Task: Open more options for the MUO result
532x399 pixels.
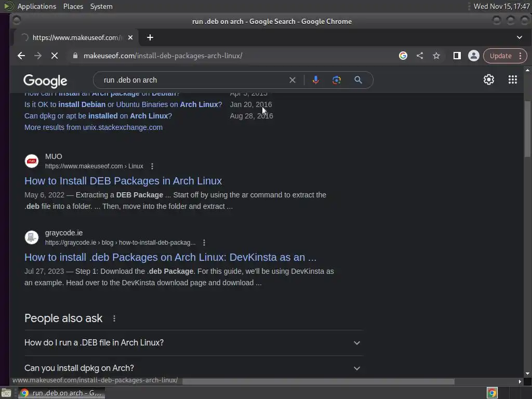Action: tap(152, 166)
